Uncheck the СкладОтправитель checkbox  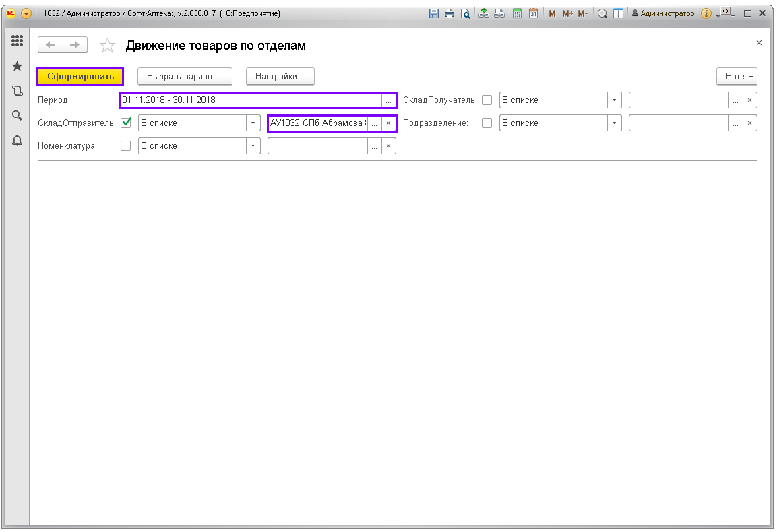(125, 123)
